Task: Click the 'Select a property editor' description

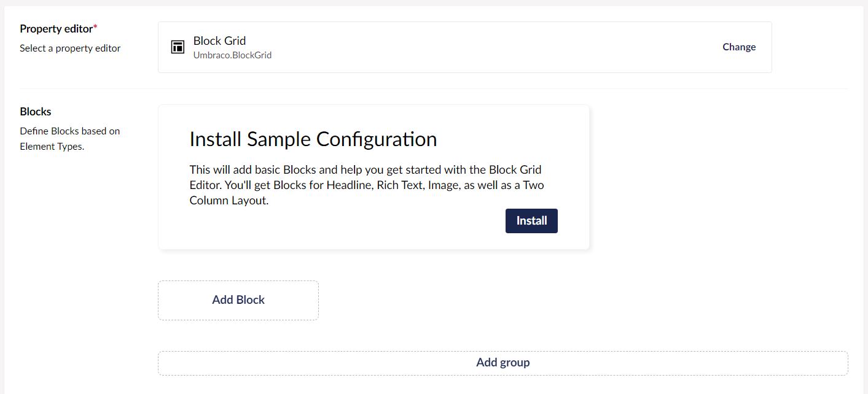Action: pyautogui.click(x=70, y=48)
